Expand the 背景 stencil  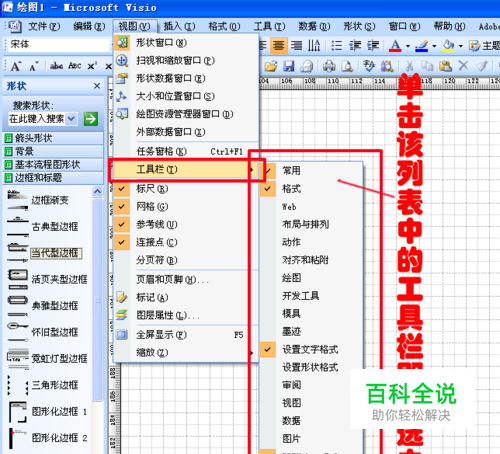coord(53,151)
